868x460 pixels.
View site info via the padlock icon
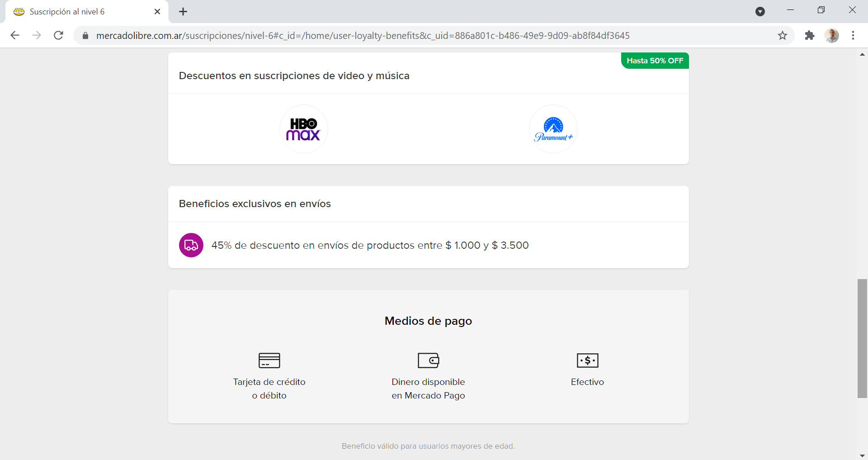(85, 35)
